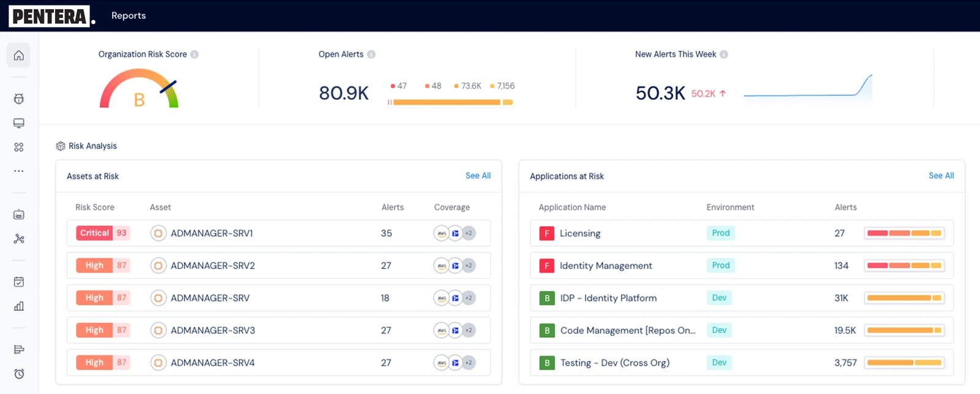Viewport: 980px width, 394px height.
Task: Open the integrations nodes icon in sidebar
Action: click(x=19, y=239)
